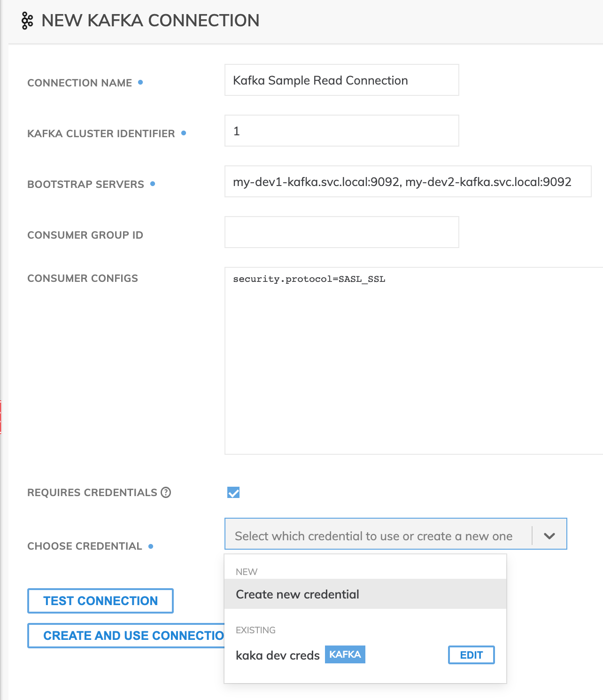The image size is (603, 700).
Task: Open the Requires Credentials help icon
Action: click(166, 492)
